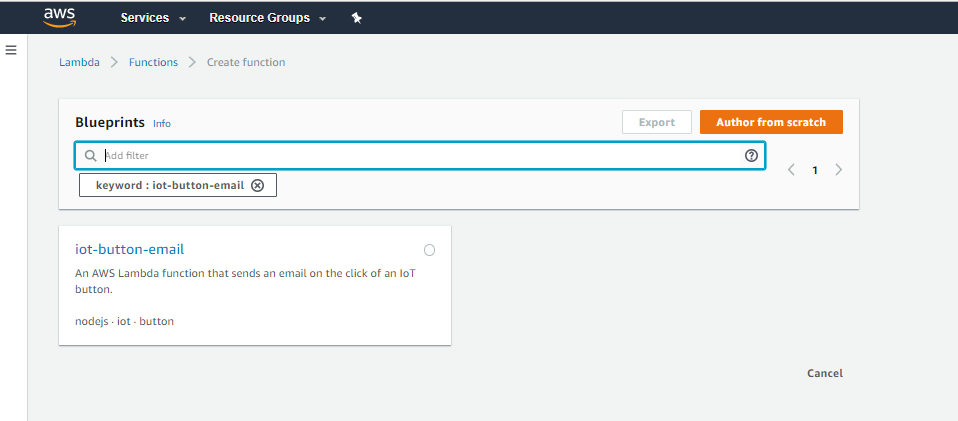958x421 pixels.
Task: Open the iot-button-email blueprint title
Action: pos(130,249)
